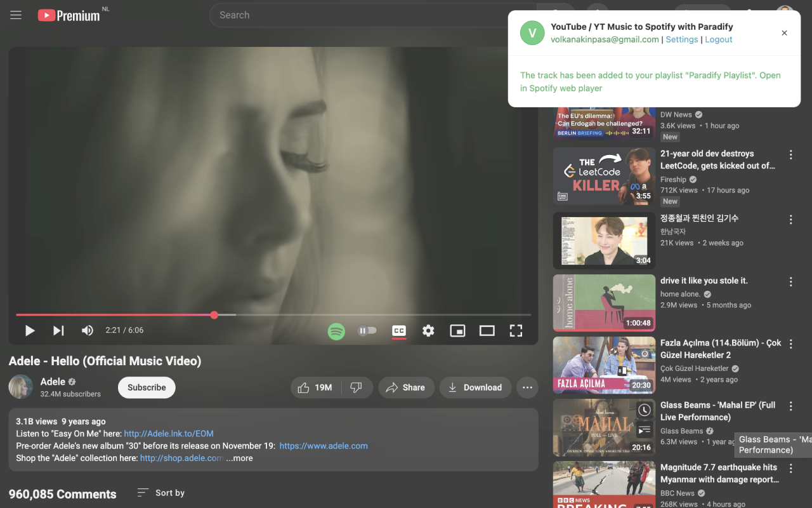Open Paradify Settings link
This screenshot has width=812, height=508.
(x=682, y=39)
